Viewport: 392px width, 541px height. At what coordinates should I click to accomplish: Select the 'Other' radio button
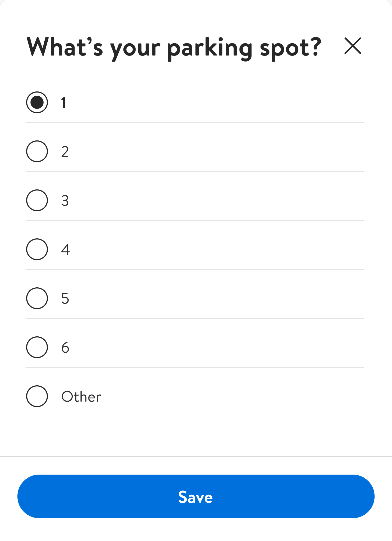(37, 396)
